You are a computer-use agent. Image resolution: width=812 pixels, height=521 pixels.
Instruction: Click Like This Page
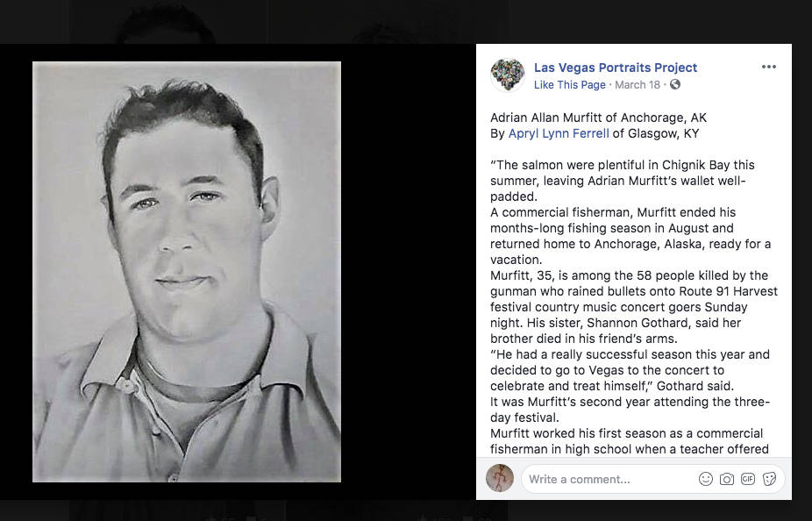(x=569, y=85)
